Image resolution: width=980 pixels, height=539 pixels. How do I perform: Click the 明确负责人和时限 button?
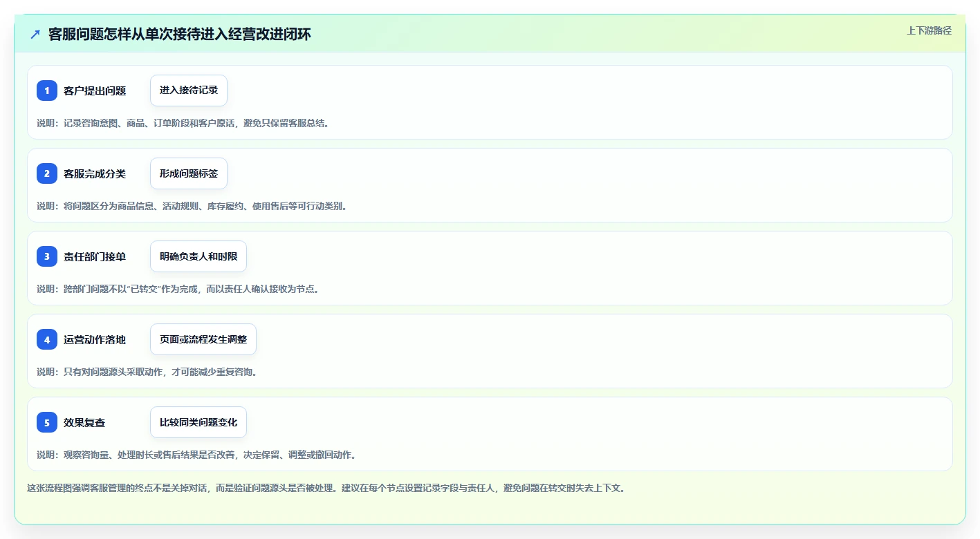[198, 256]
